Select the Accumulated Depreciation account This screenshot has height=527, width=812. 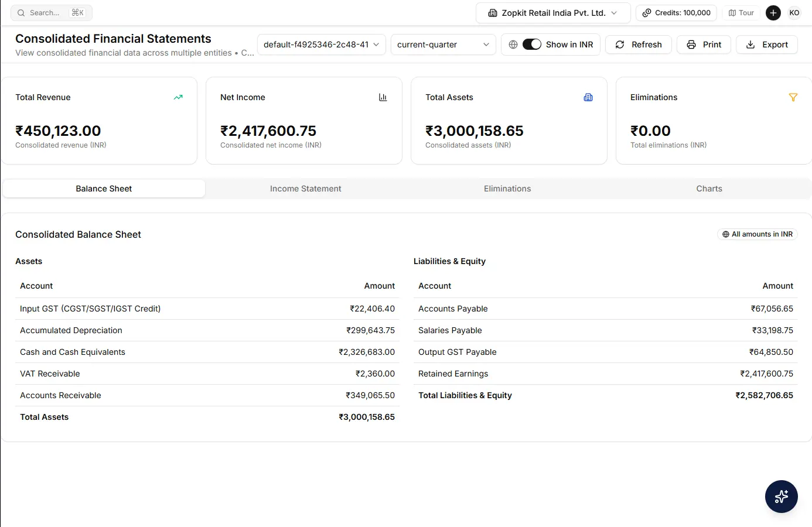[71, 330]
